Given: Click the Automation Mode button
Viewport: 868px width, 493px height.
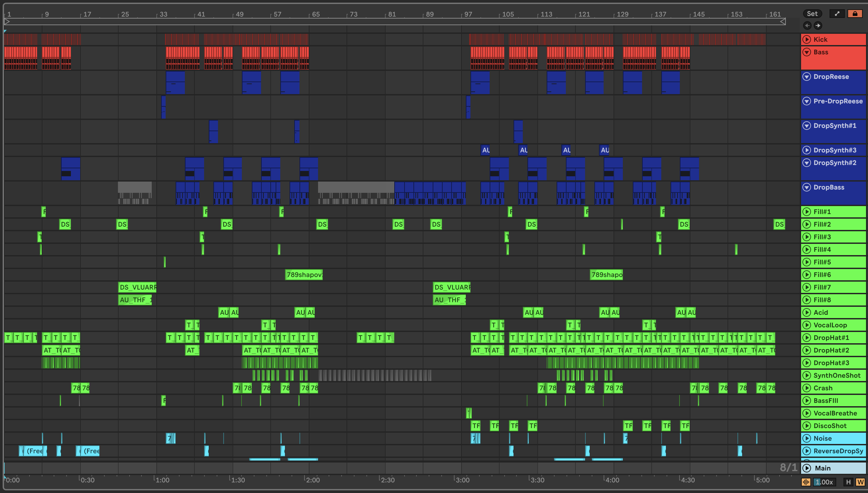Looking at the screenshot, I should [837, 14].
